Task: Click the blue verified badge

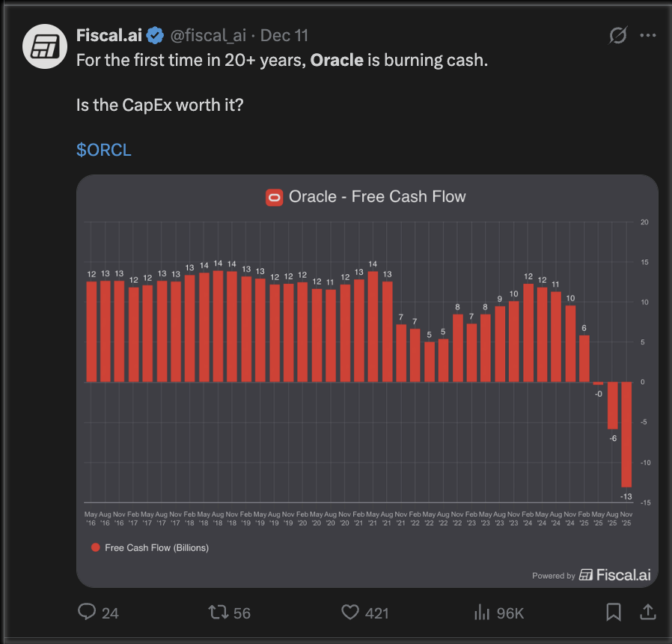Action: point(155,35)
